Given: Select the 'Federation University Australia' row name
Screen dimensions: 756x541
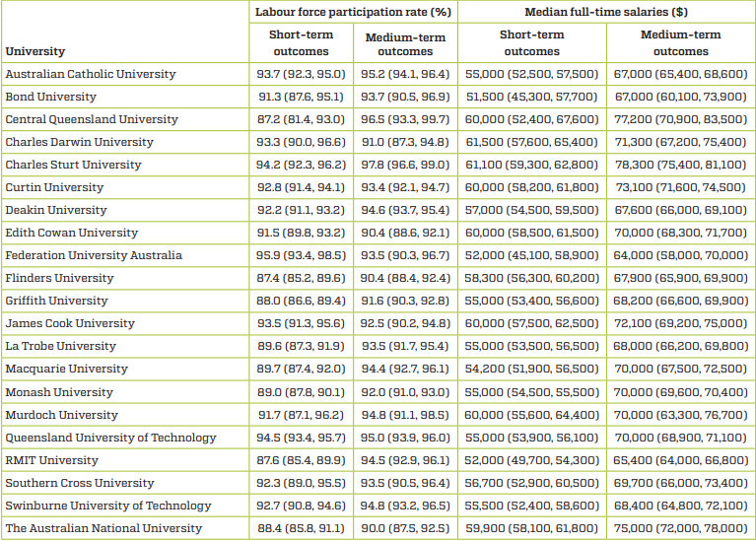Looking at the screenshot, I should [x=94, y=255].
